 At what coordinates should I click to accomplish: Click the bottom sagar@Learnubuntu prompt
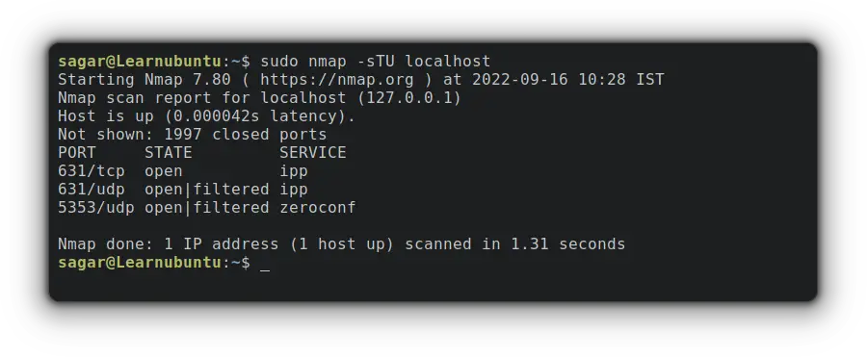coord(140,263)
